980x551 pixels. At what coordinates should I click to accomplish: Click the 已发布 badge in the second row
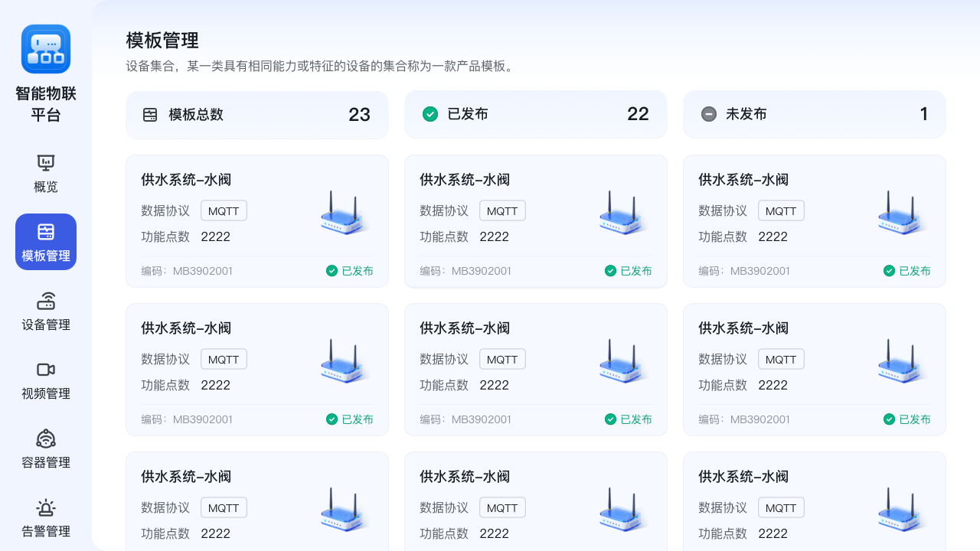click(x=350, y=419)
